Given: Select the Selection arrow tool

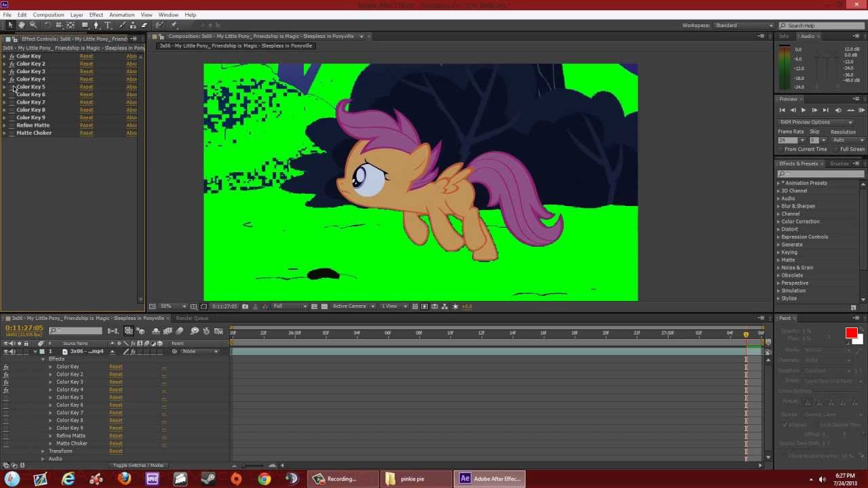Looking at the screenshot, I should 10,25.
